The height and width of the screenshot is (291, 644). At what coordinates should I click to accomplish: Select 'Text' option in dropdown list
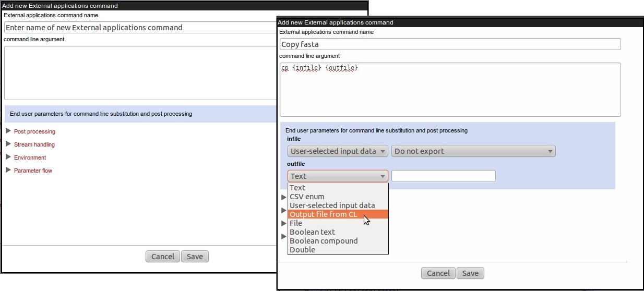[338, 188]
